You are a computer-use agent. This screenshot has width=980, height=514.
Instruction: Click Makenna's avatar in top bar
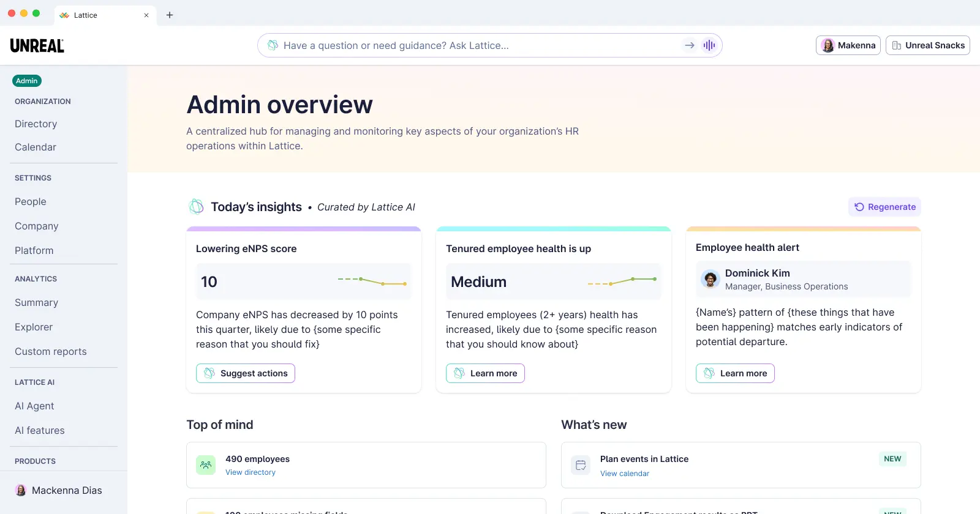point(827,45)
